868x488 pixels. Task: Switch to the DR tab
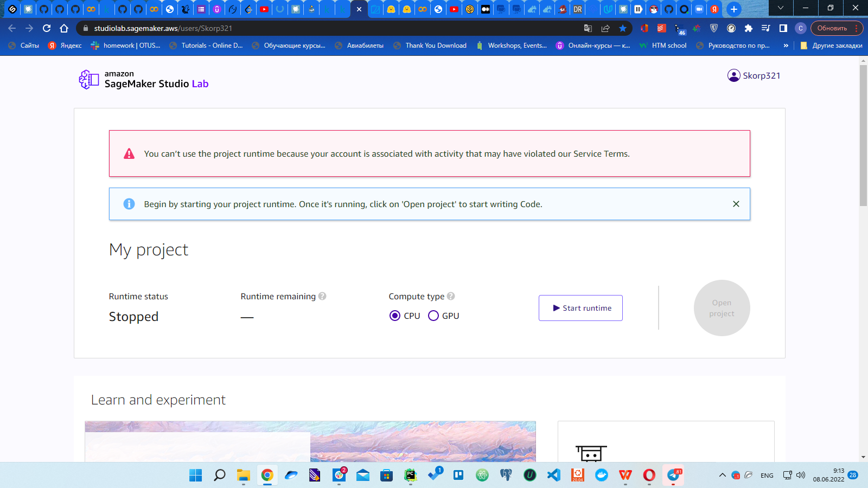point(578,9)
